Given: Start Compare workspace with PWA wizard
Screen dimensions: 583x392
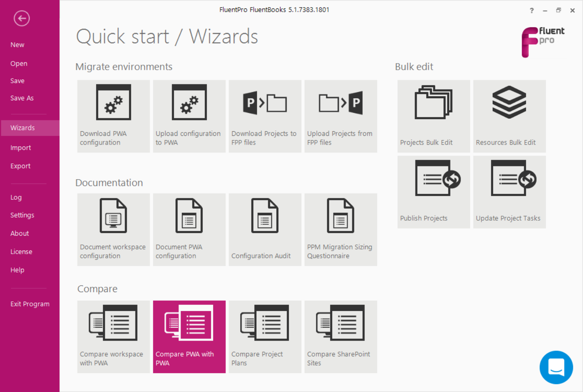Looking at the screenshot, I should pyautogui.click(x=113, y=337).
